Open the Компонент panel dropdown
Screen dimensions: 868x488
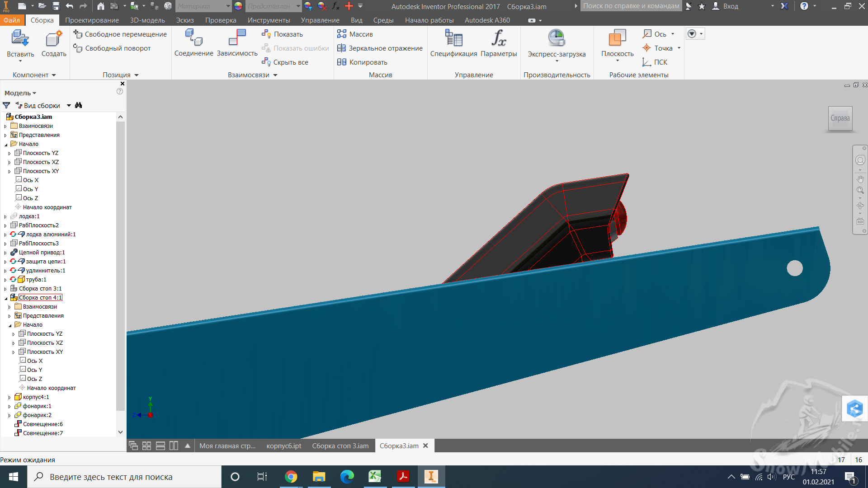pos(34,75)
